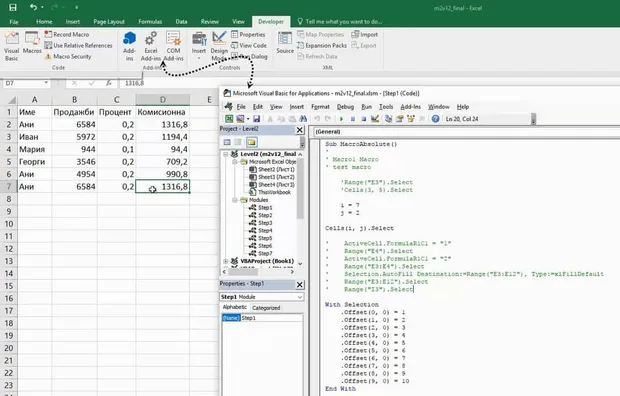This screenshot has width=620, height=396.
Task: Open VBA Help question mark icon
Action: click(x=435, y=119)
